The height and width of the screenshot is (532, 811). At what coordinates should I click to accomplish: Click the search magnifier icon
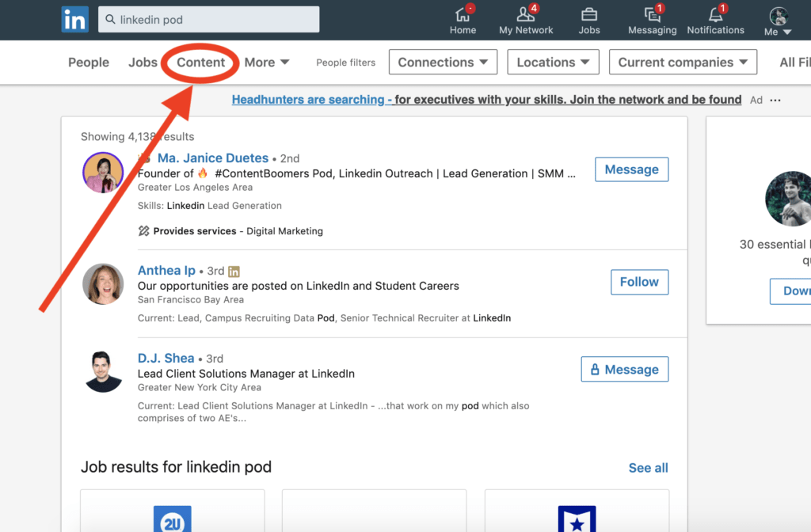point(110,20)
